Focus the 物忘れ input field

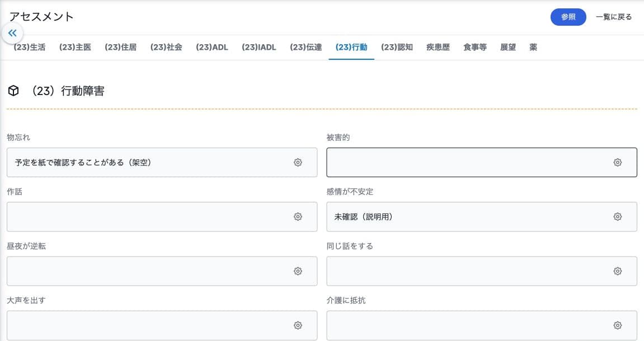coord(162,163)
